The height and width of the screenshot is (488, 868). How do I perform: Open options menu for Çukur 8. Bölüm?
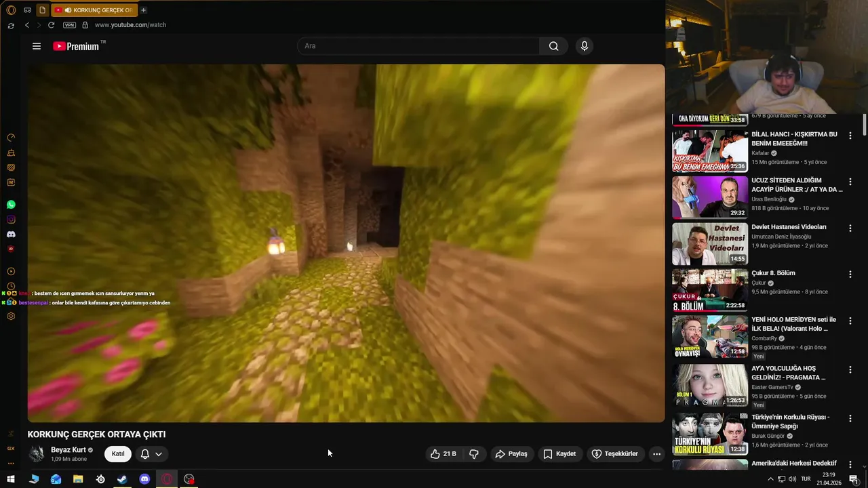click(850, 274)
